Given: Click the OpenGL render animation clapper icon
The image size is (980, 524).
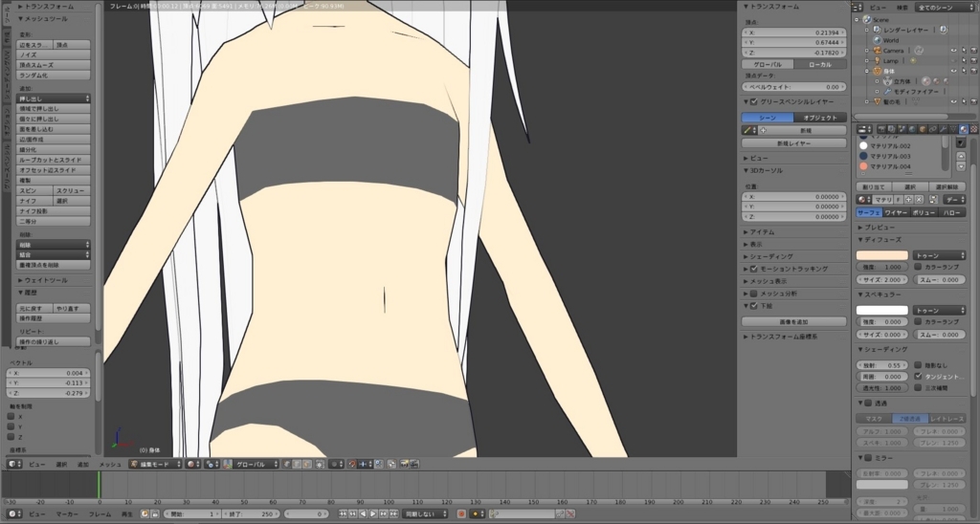Looking at the screenshot, I should pos(413,464).
